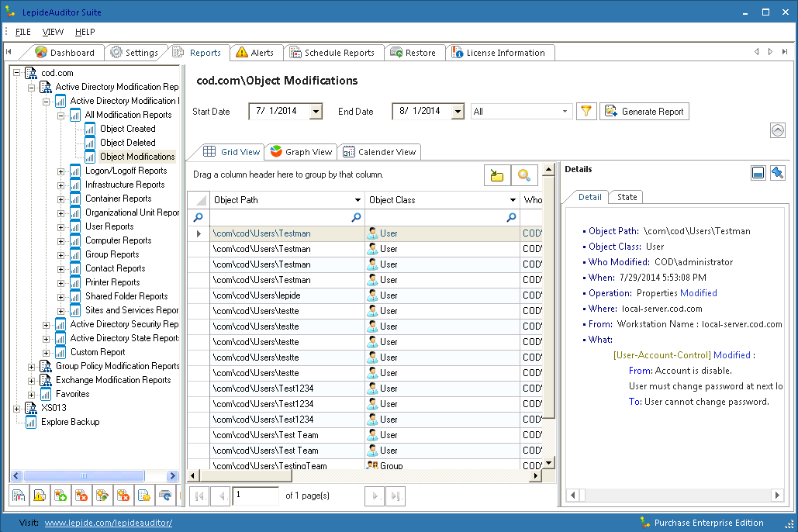
Task: Open the VIEW menu
Action: point(53,32)
